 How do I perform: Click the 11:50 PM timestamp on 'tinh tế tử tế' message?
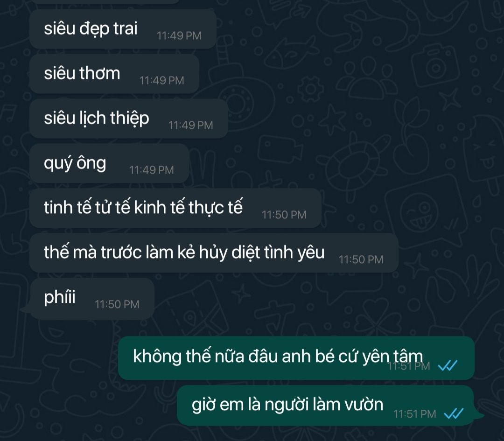click(284, 215)
